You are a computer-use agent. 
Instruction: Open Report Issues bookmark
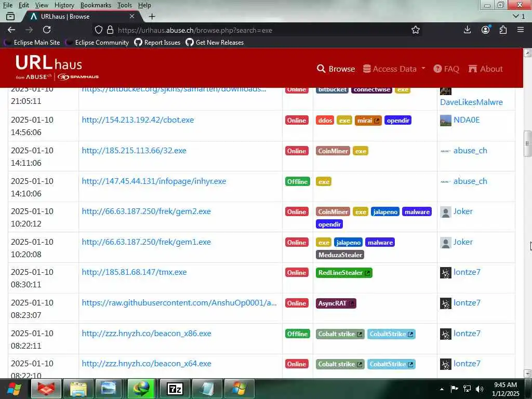click(x=157, y=43)
